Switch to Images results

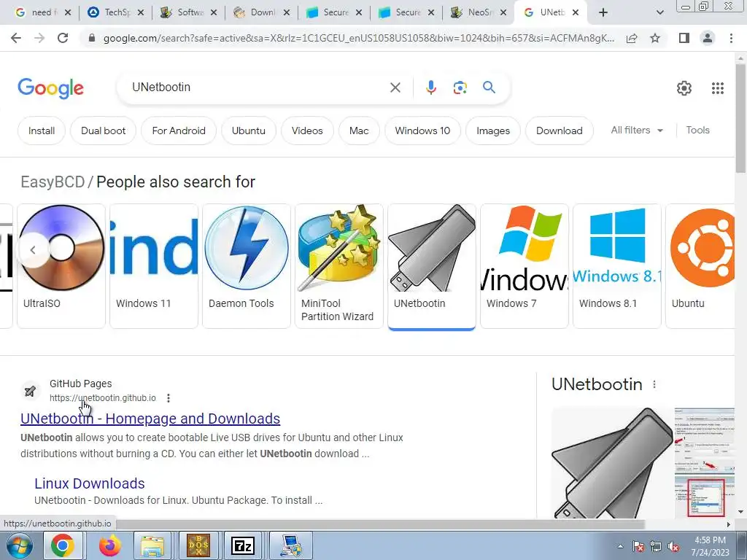493,131
